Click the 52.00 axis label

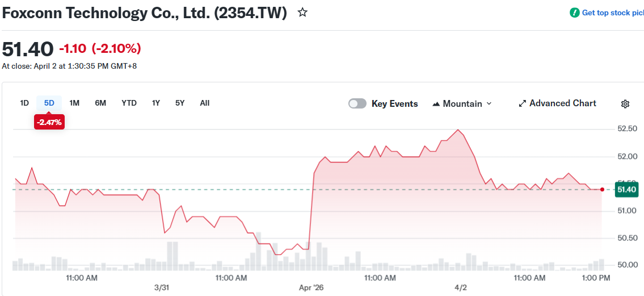[627, 157]
